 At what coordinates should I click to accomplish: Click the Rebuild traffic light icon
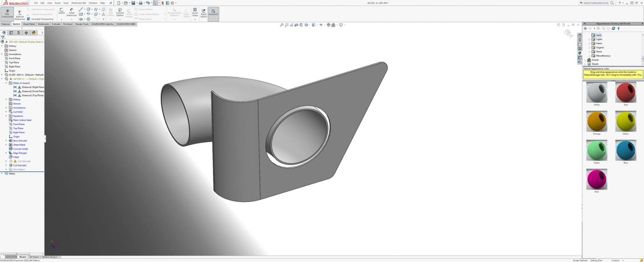point(163,3)
